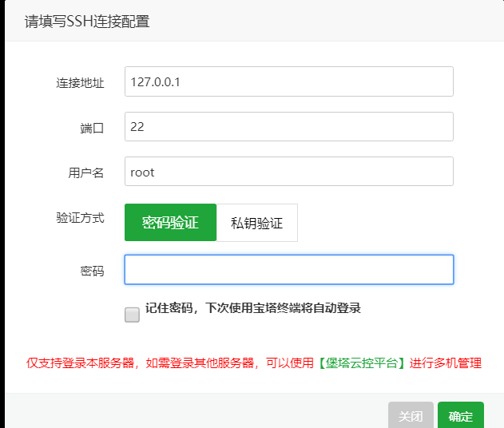Viewport: 504px width, 428px height.
Task: Click the 用户名 field containing root
Action: (x=288, y=172)
